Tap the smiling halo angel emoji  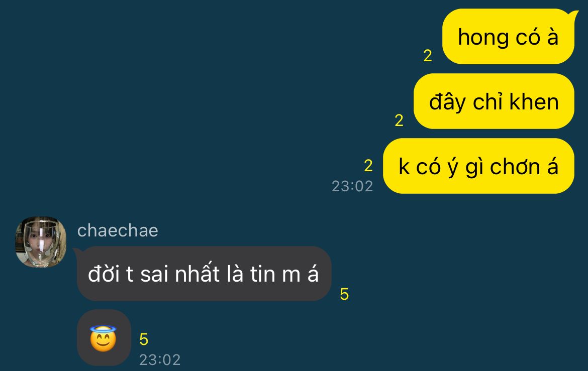click(103, 338)
